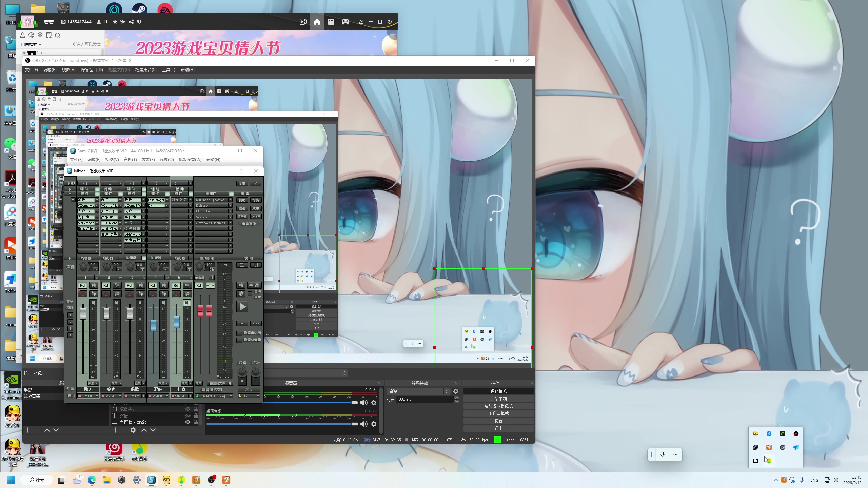Open 音轨(T) menu in Sam12机架 window
Screen dimensions: 868x488
click(x=130, y=160)
